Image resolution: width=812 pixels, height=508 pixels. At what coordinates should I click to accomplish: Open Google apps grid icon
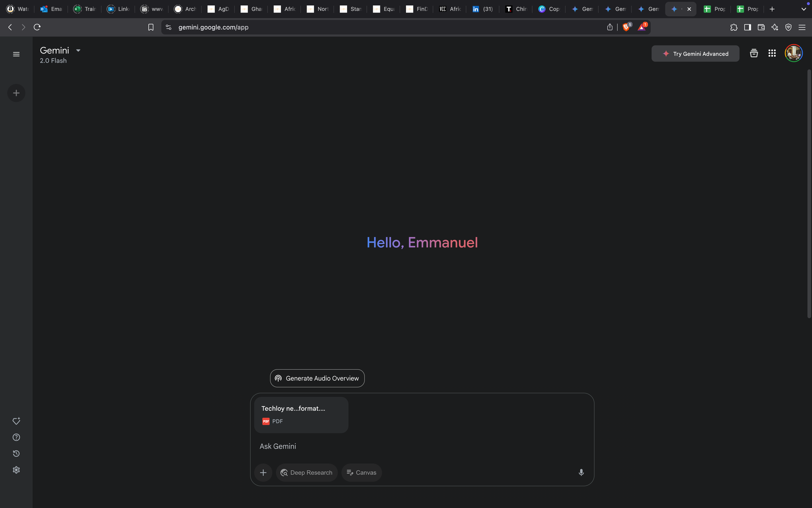772,53
